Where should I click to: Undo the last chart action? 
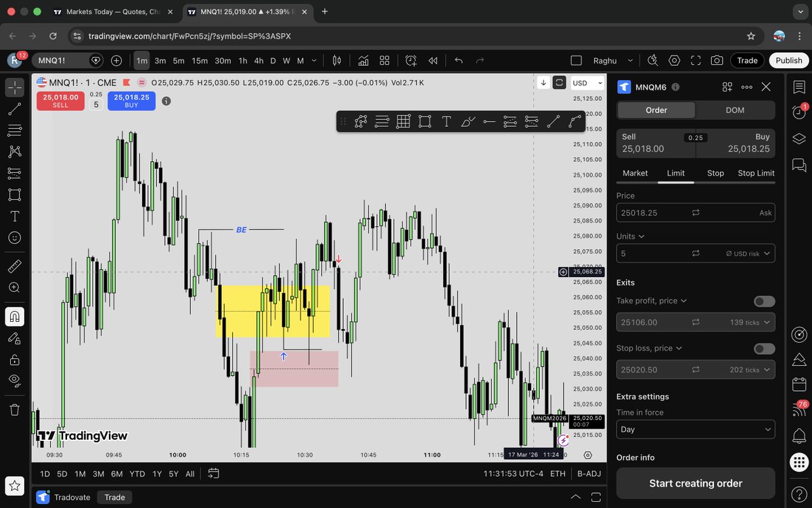[x=459, y=60]
